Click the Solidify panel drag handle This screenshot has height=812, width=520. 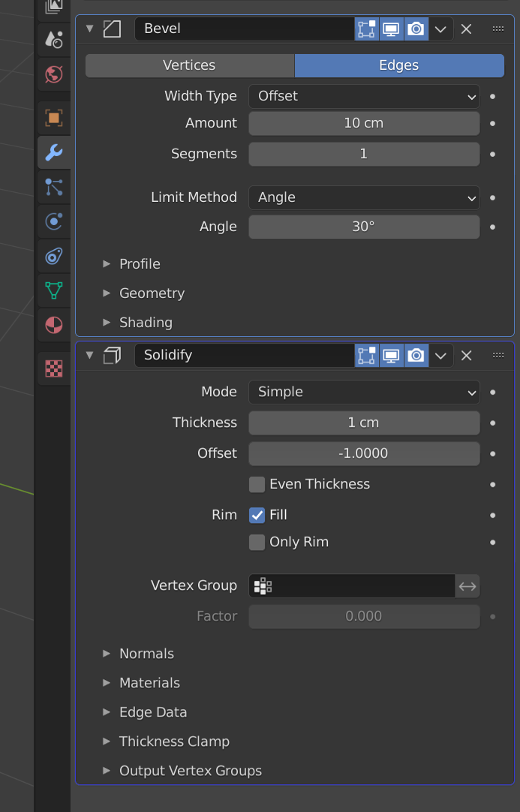click(498, 355)
